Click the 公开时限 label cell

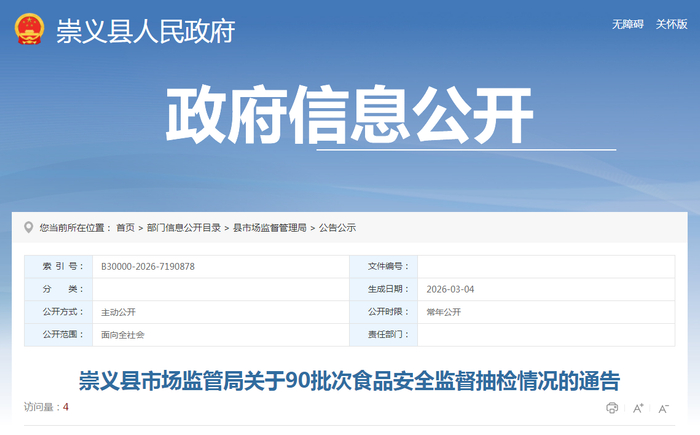coord(383,312)
